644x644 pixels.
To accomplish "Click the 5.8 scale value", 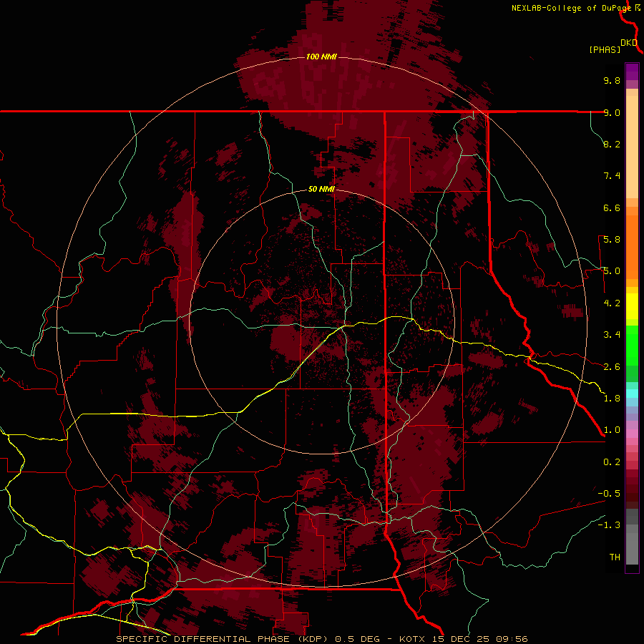I will [x=612, y=240].
